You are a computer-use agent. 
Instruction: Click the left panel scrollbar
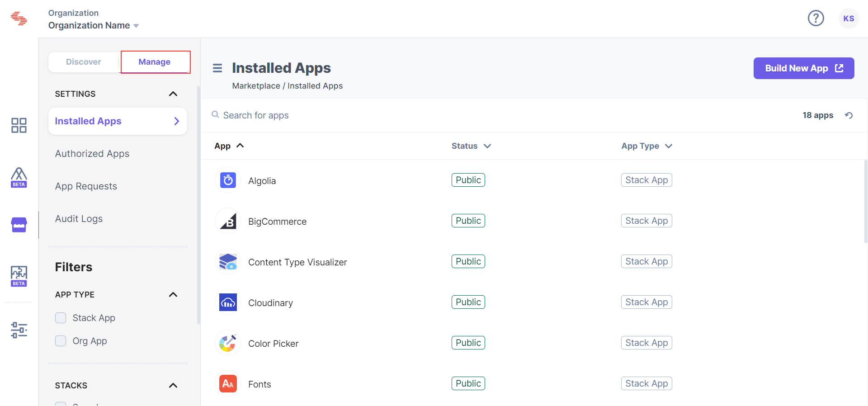(x=198, y=205)
